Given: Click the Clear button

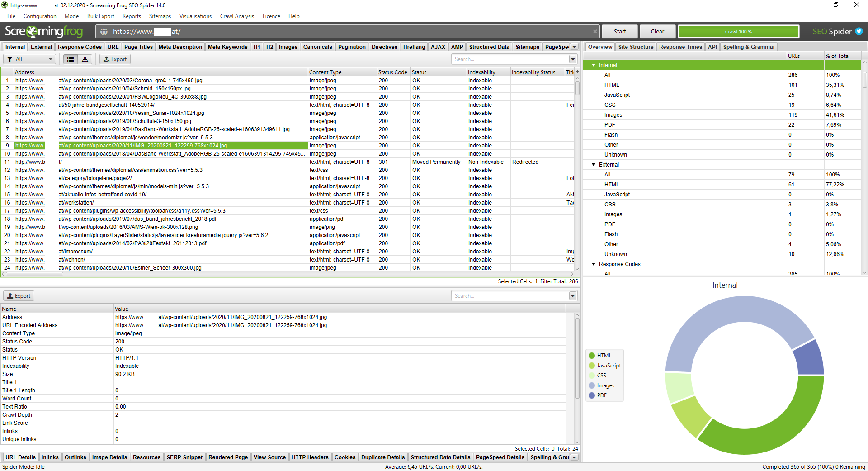Looking at the screenshot, I should [657, 31].
